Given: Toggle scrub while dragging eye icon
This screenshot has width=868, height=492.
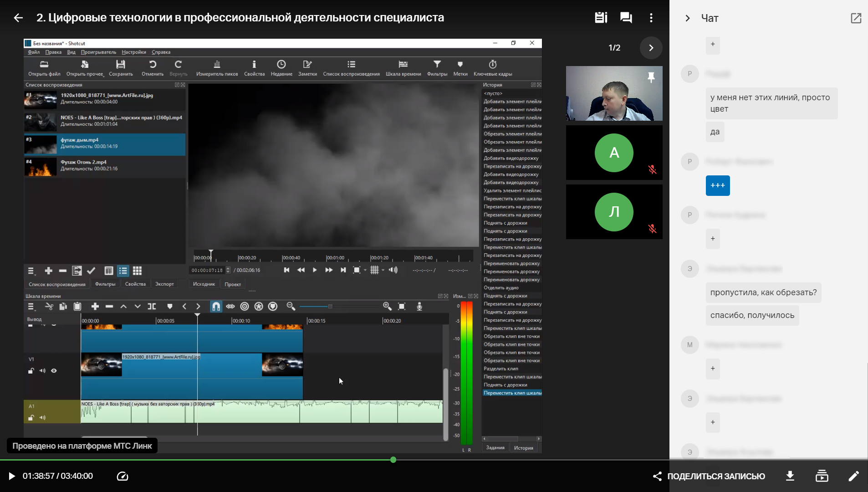Looking at the screenshot, I should click(230, 307).
